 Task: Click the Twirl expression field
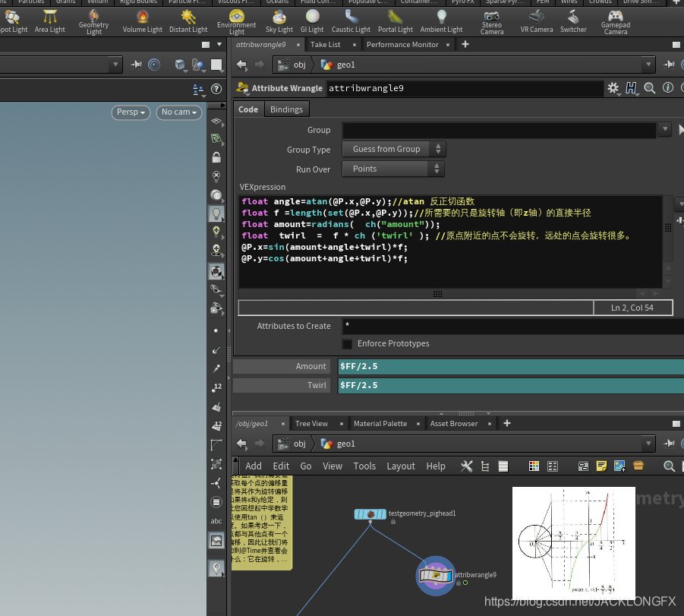[511, 386]
